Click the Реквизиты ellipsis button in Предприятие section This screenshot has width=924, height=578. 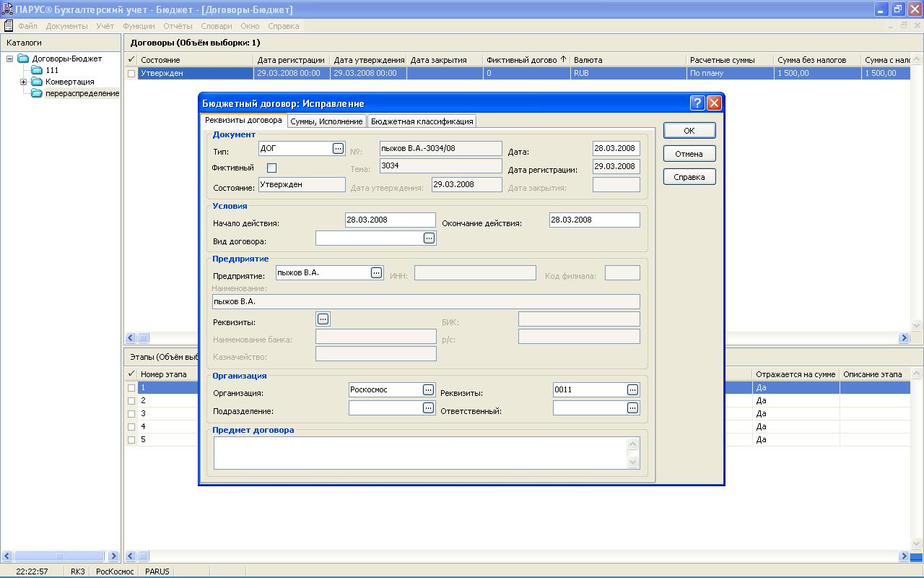pyautogui.click(x=323, y=319)
